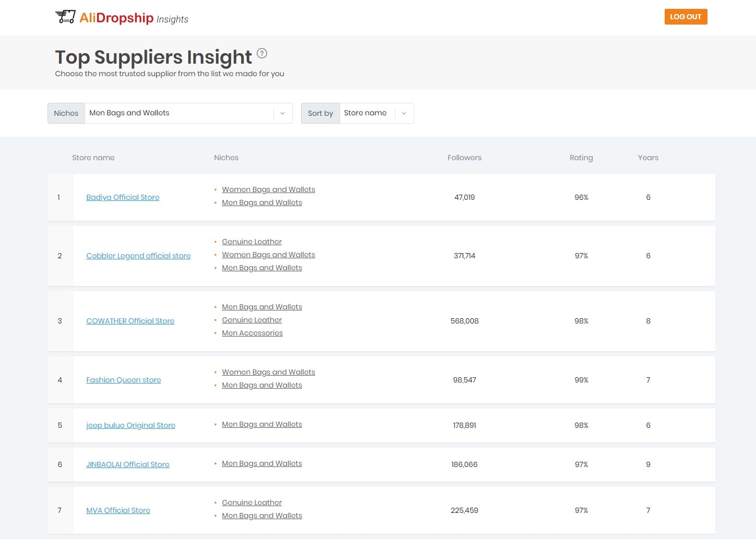This screenshot has height=539, width=756.
Task: Click the Years column header
Action: click(647, 158)
